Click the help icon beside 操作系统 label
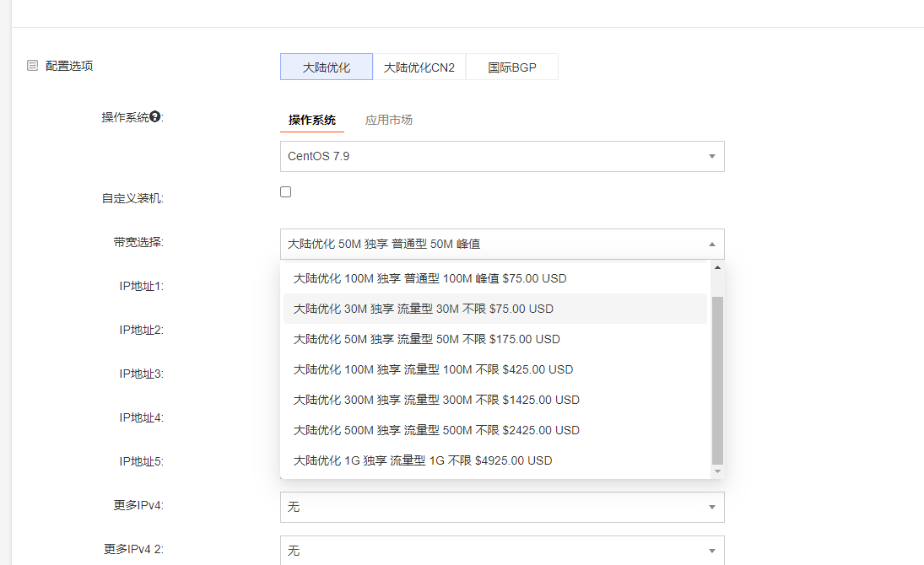Image resolution: width=924 pixels, height=565 pixels. (x=155, y=117)
